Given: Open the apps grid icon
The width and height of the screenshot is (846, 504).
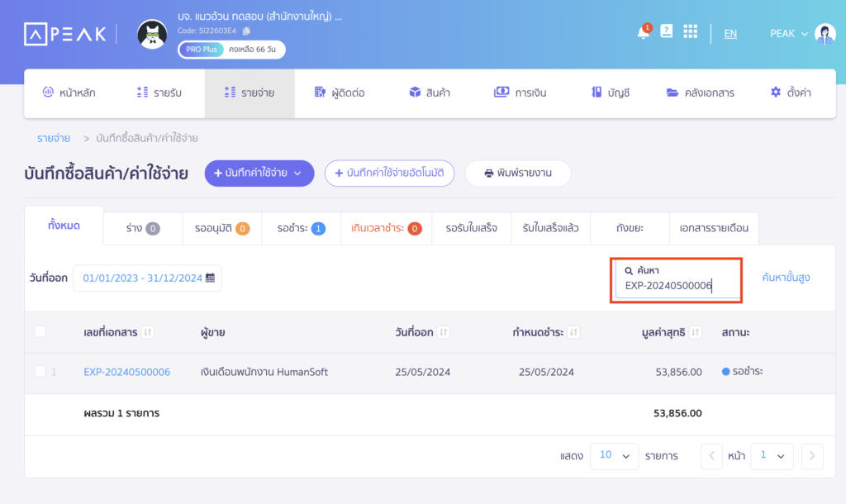Looking at the screenshot, I should (691, 33).
